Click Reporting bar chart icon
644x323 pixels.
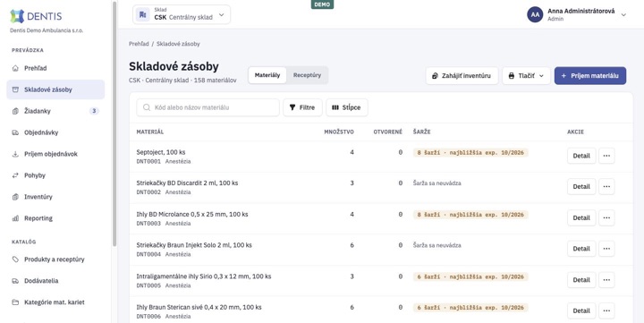pyautogui.click(x=15, y=218)
